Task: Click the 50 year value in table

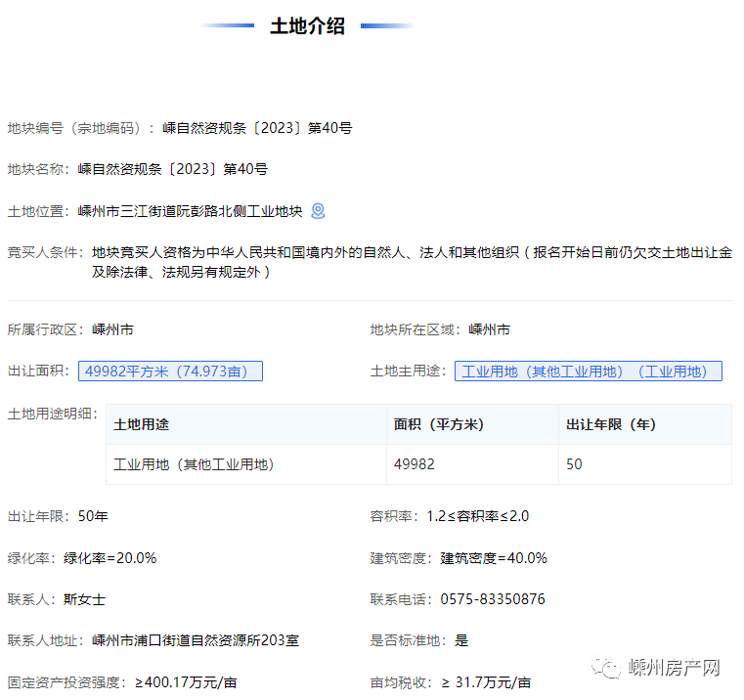Action: coord(574,464)
